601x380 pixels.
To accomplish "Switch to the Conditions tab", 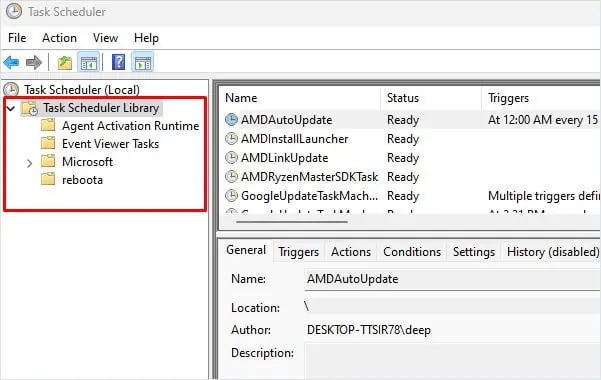I will pos(412,252).
